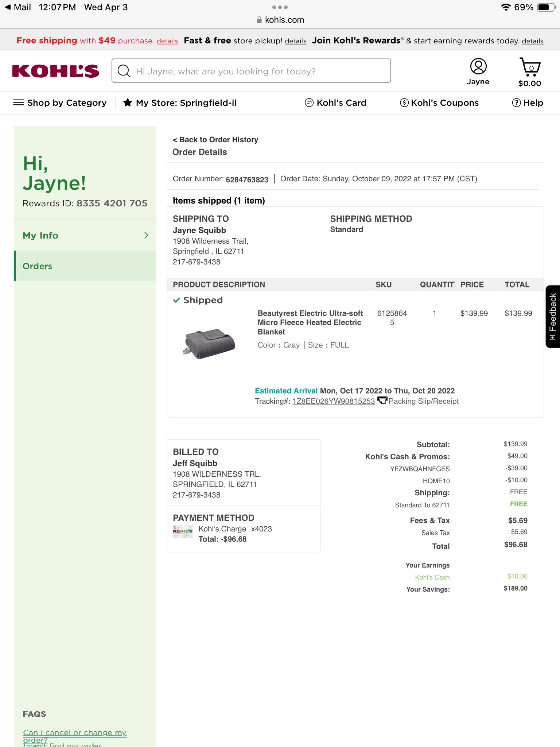Go back to Order History
Image resolution: width=560 pixels, height=747 pixels.
215,140
